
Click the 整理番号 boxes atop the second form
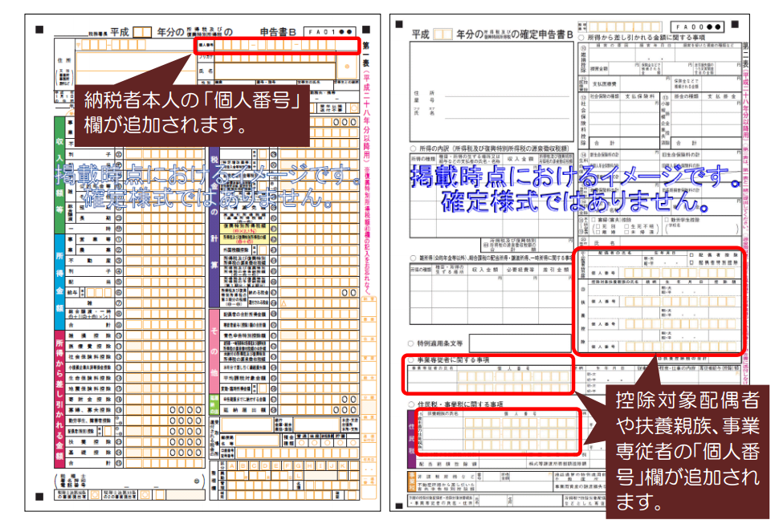click(x=625, y=26)
